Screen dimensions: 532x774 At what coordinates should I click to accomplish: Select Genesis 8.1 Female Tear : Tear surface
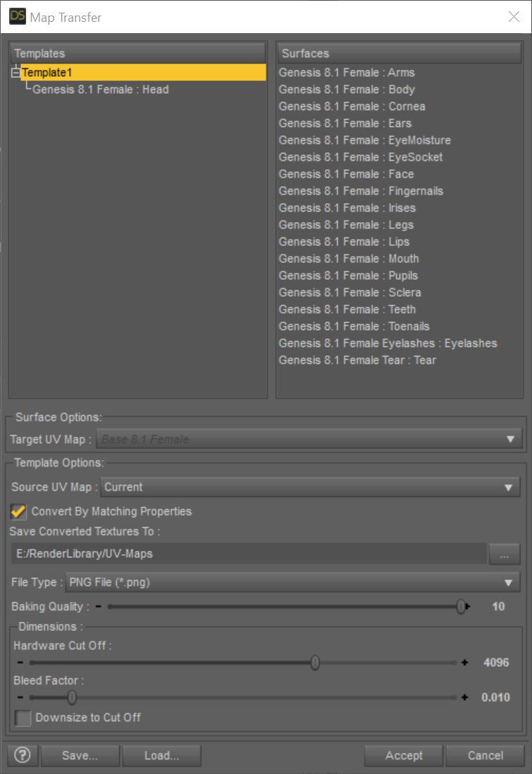(357, 360)
